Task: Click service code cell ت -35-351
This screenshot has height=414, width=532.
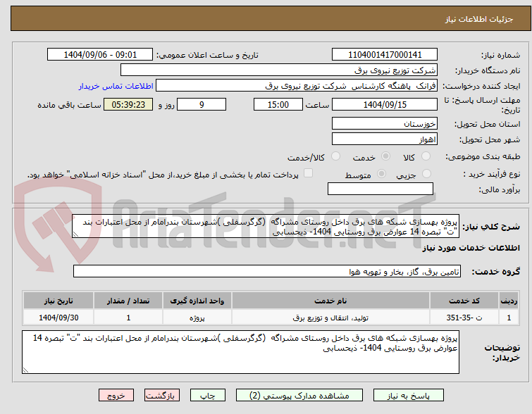Action: point(464,318)
